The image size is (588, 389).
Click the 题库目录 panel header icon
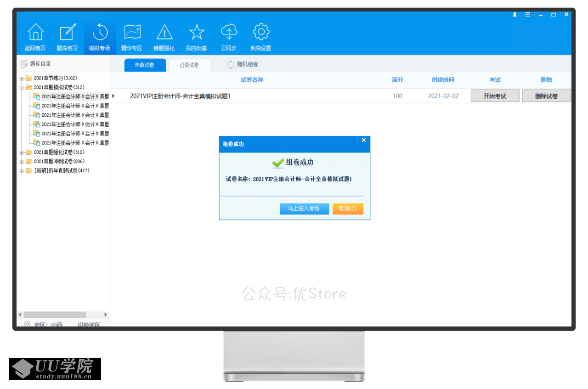[x=24, y=64]
